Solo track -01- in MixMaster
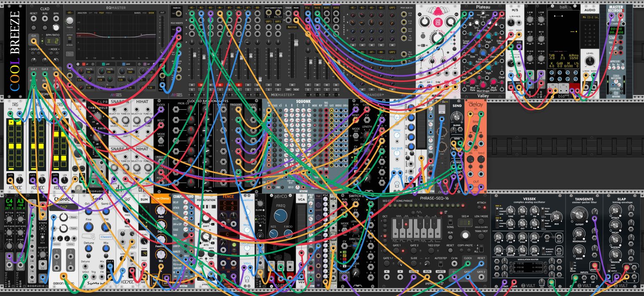This screenshot has width=644, height=296. pos(192,89)
